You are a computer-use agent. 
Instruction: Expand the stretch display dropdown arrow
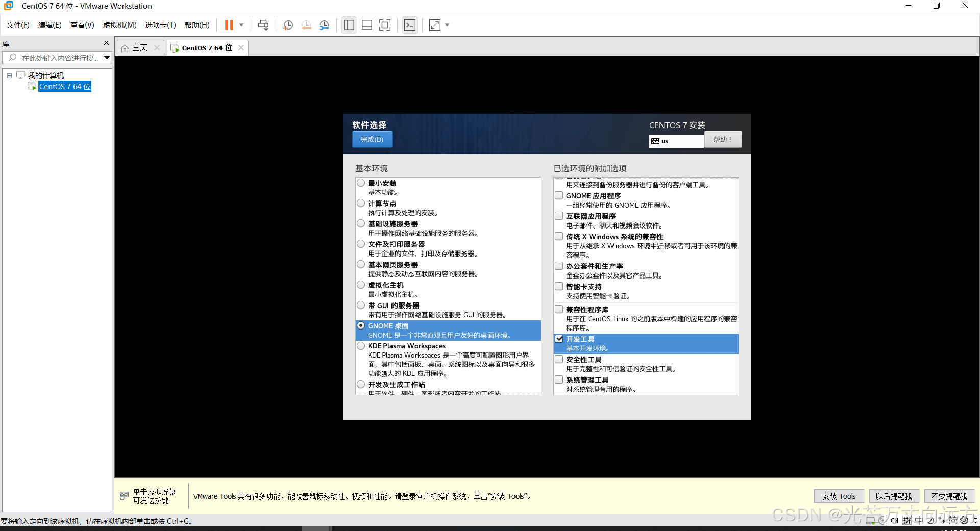click(x=447, y=25)
